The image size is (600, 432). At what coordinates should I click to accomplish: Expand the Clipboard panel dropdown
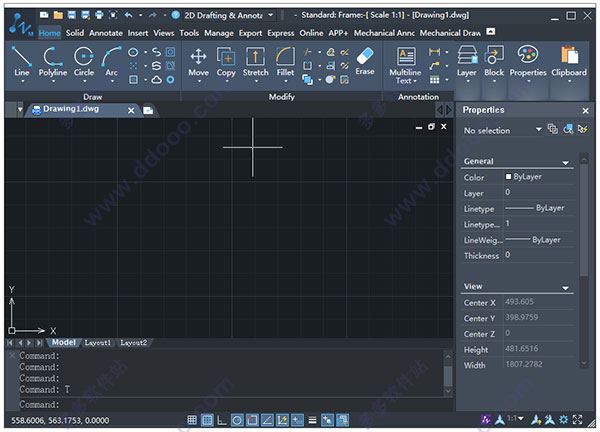click(569, 82)
